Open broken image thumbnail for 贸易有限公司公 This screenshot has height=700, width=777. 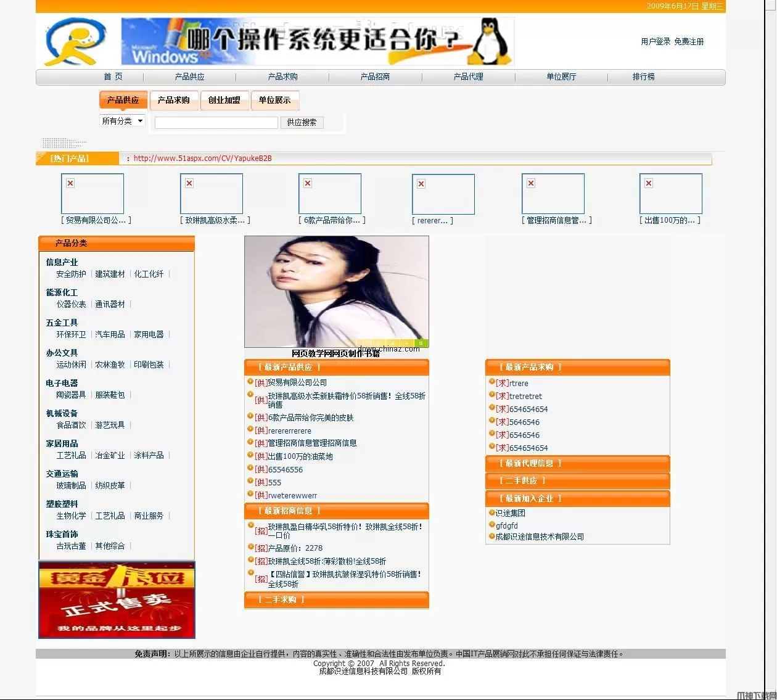(92, 194)
